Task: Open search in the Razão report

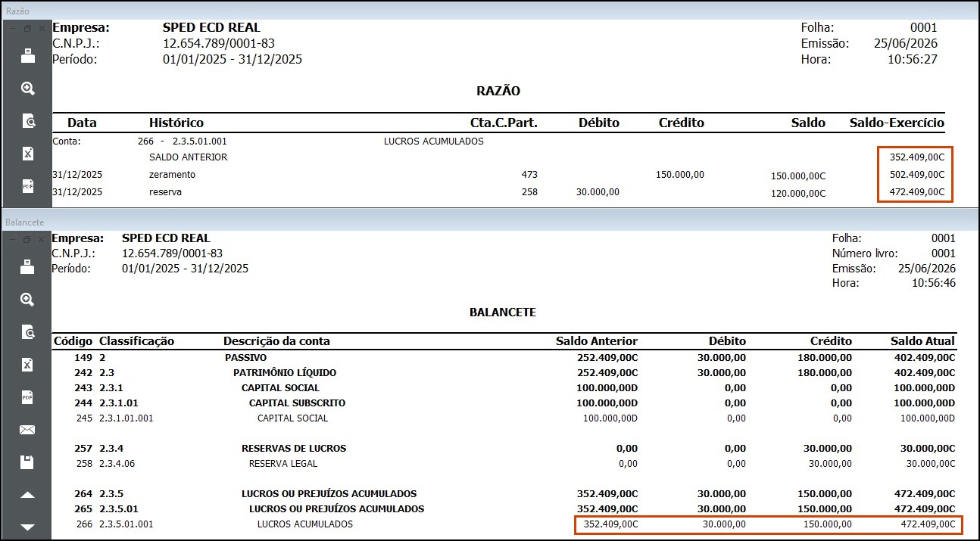Action: tap(28, 121)
